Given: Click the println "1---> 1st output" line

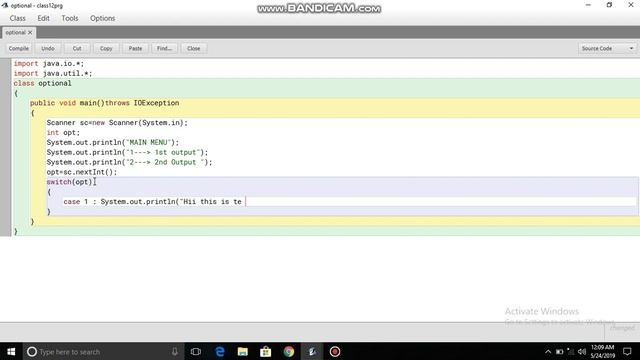Looking at the screenshot, I should point(127,152).
